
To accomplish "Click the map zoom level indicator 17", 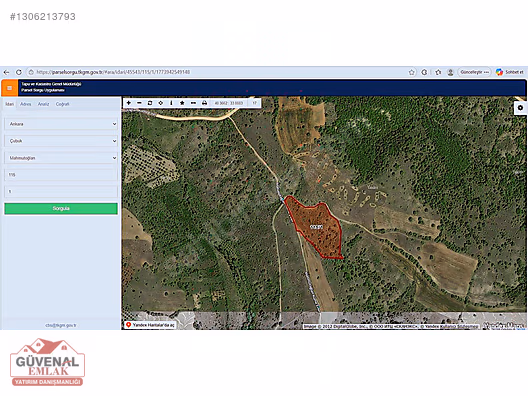I will pos(255,103).
